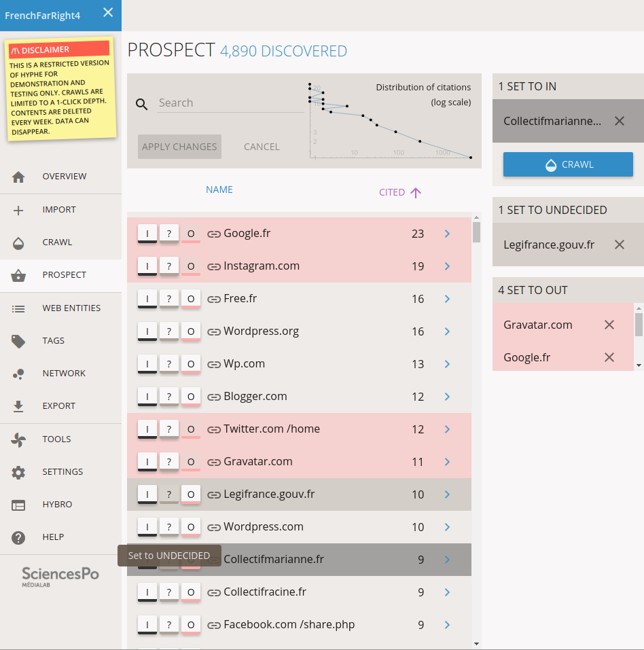
Task: Click the Crawl droplet icon in sidebar
Action: tap(18, 243)
